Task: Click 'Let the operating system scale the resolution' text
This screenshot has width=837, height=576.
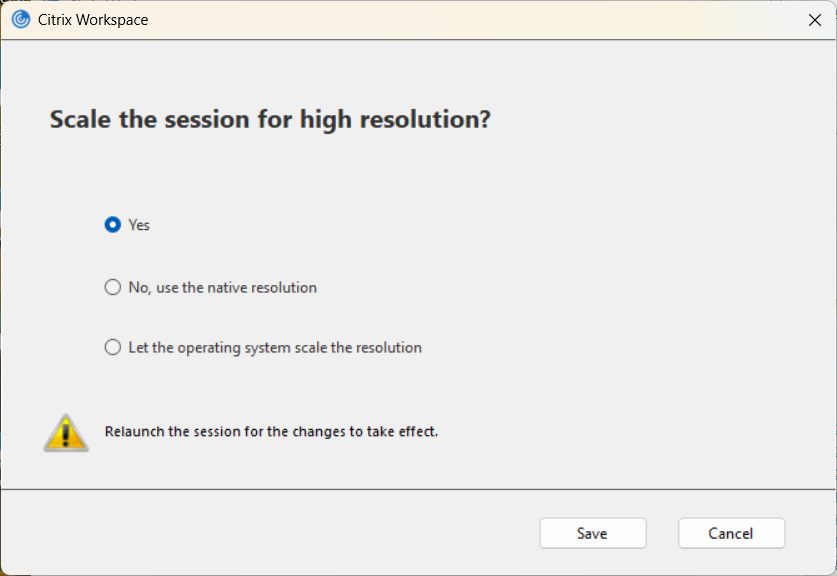Action: pyautogui.click(x=275, y=348)
